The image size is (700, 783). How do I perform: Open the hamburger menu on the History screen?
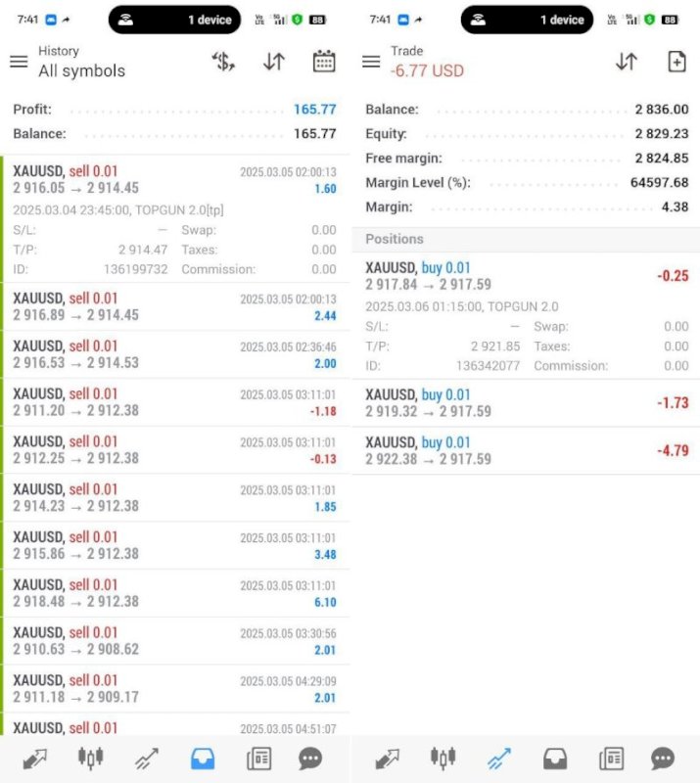19,62
